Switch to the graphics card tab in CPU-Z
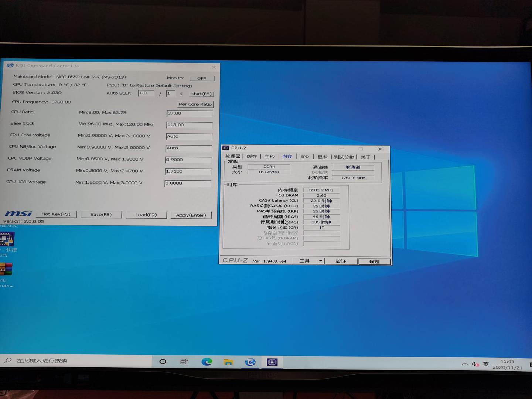Viewport: 532px width, 399px height. click(x=322, y=156)
